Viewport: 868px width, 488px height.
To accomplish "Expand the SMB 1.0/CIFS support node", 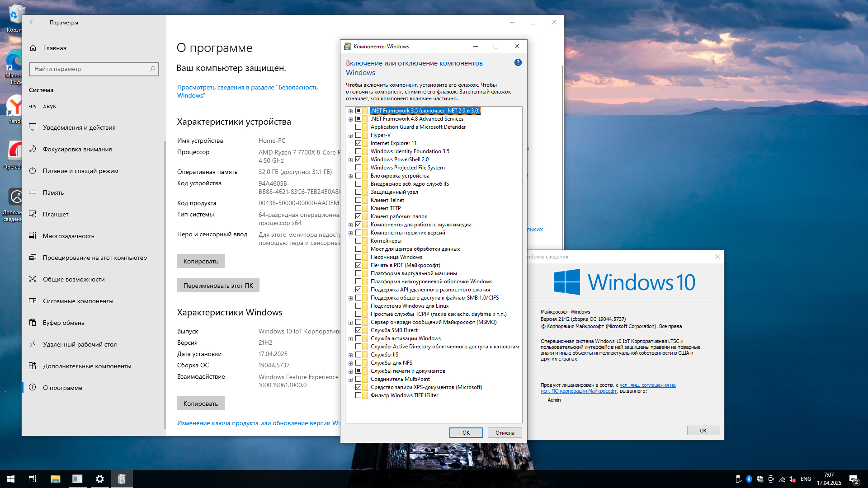I will (x=350, y=298).
